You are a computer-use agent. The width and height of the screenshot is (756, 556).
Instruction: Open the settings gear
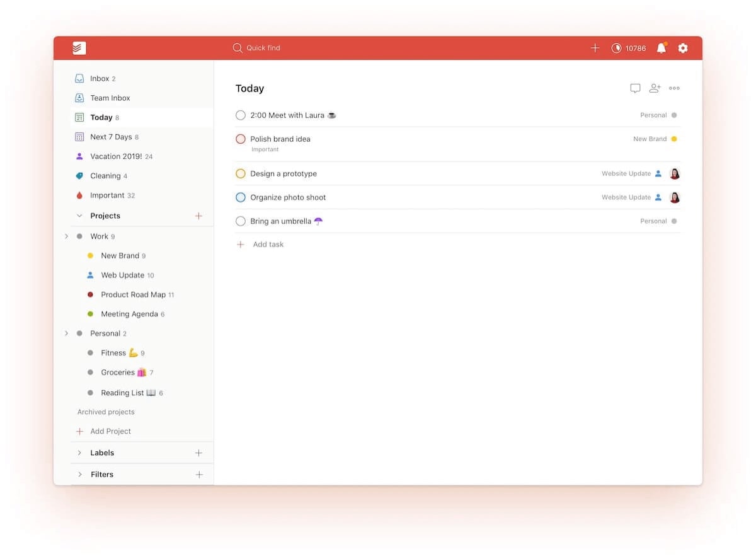(x=683, y=47)
